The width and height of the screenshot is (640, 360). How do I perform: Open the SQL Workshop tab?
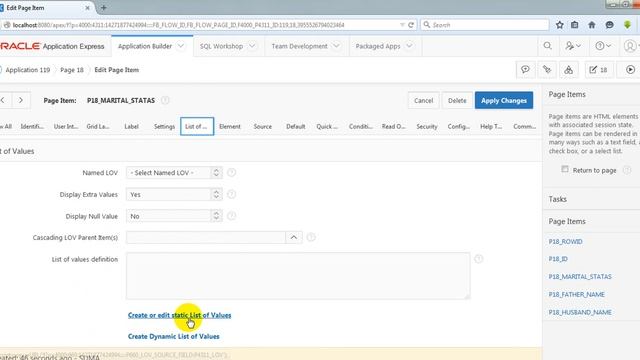(229, 46)
